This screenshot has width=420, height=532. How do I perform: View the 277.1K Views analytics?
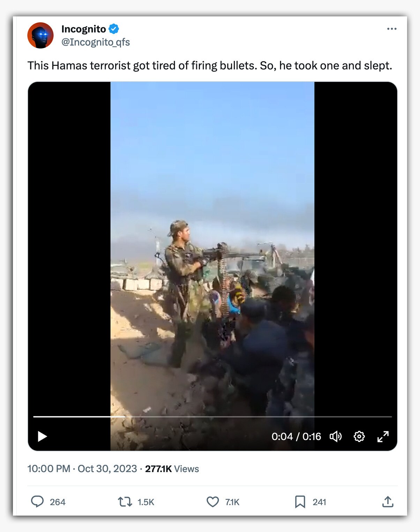172,469
